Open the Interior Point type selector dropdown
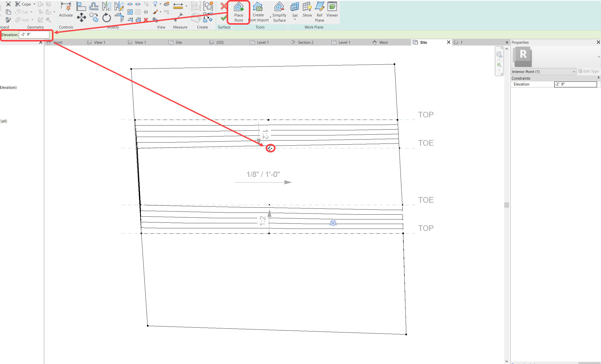This screenshot has width=601, height=364. coord(573,72)
